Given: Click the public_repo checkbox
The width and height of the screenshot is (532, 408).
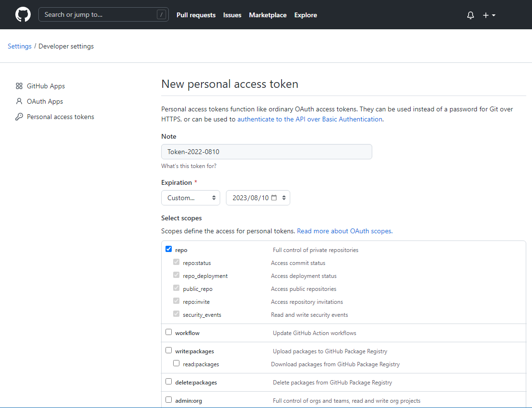Looking at the screenshot, I should coord(176,288).
